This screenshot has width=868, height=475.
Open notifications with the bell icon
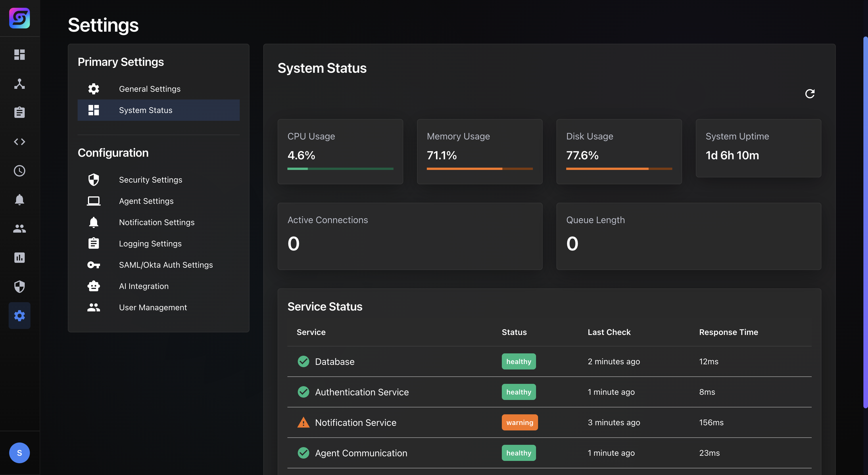pyautogui.click(x=20, y=200)
